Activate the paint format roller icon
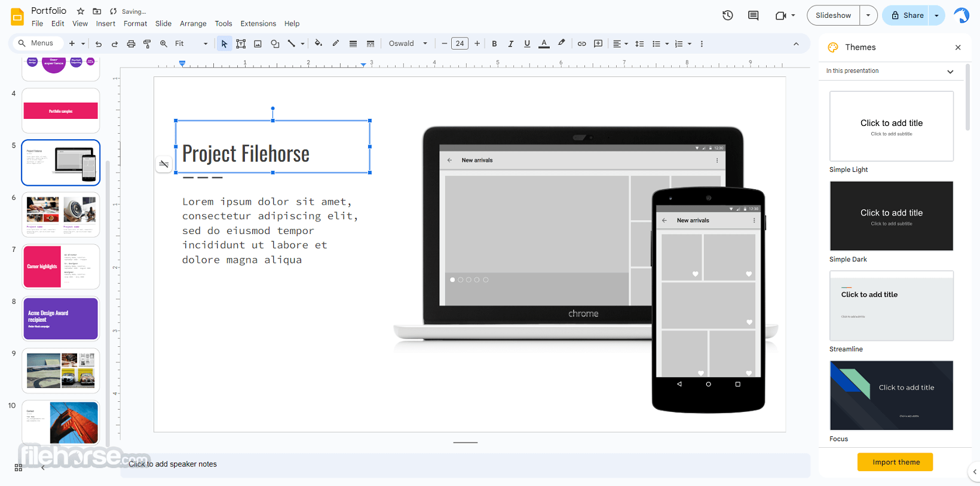The height and width of the screenshot is (486, 980). pos(147,44)
